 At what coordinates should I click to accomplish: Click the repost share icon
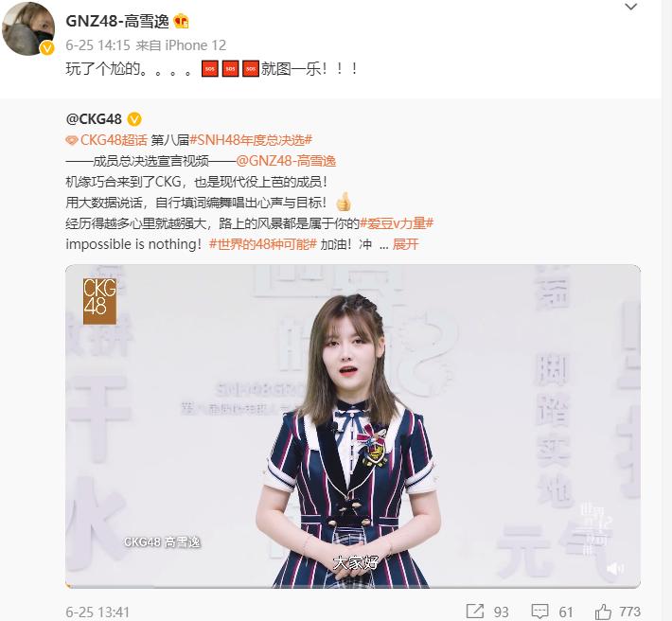pos(475,612)
